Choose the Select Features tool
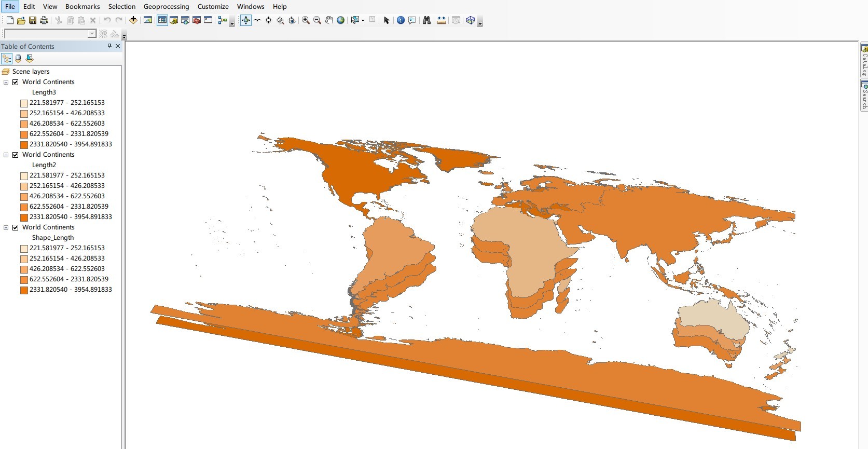The width and height of the screenshot is (868, 449). point(355,20)
